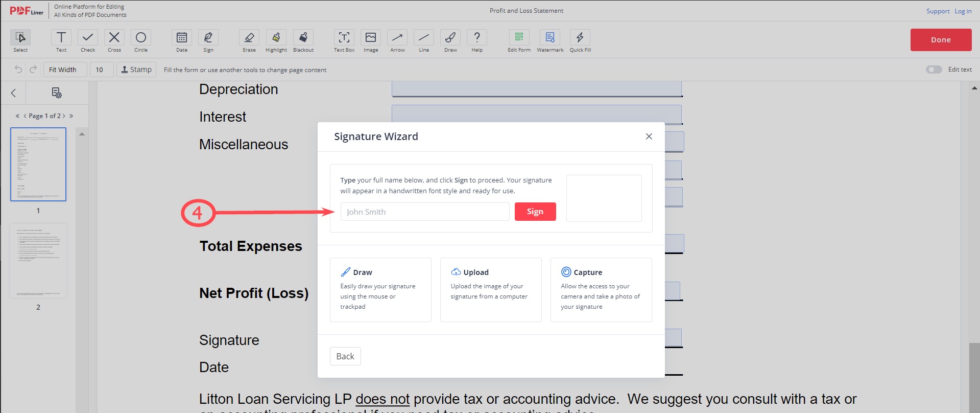Viewport: 980px width, 413px height.
Task: Click the PDFLiner logo
Action: pos(27,11)
